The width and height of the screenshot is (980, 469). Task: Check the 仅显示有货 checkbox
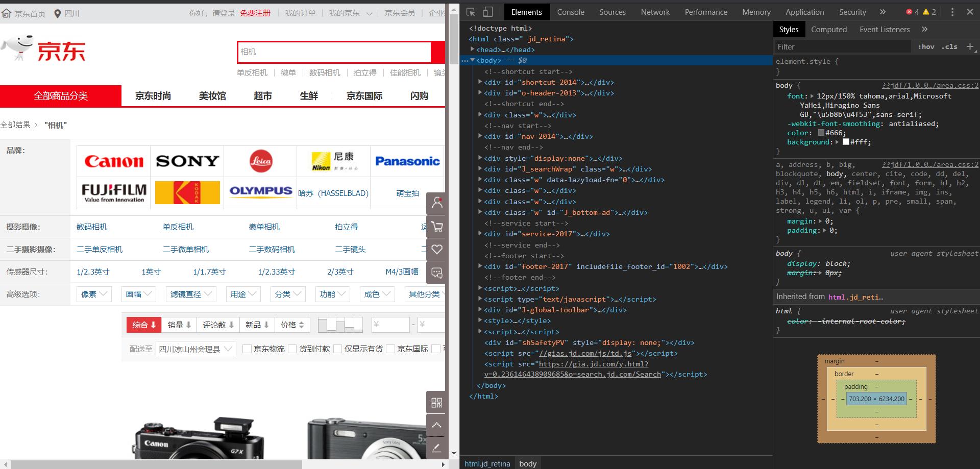(x=338, y=349)
